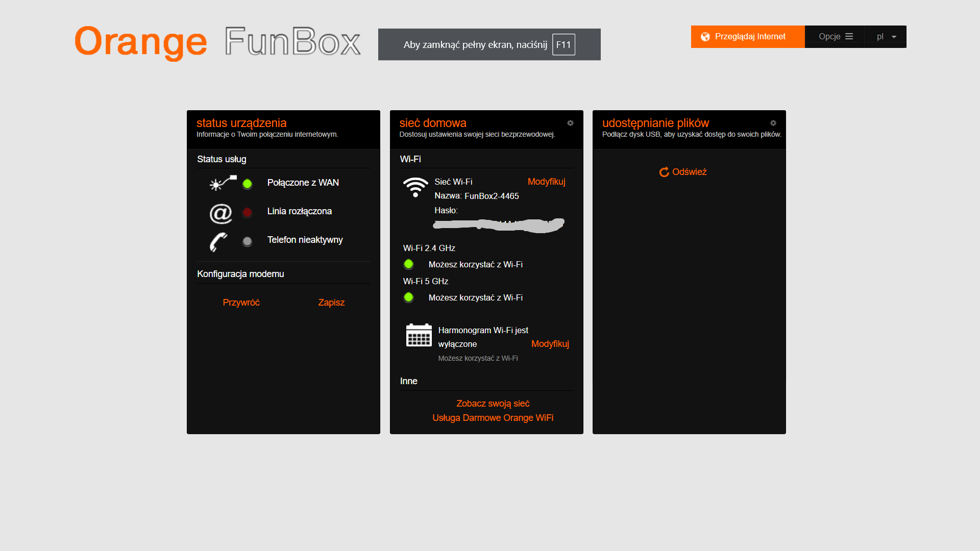Image resolution: width=980 pixels, height=551 pixels.
Task: Click the F11 key hint box
Action: [x=563, y=44]
